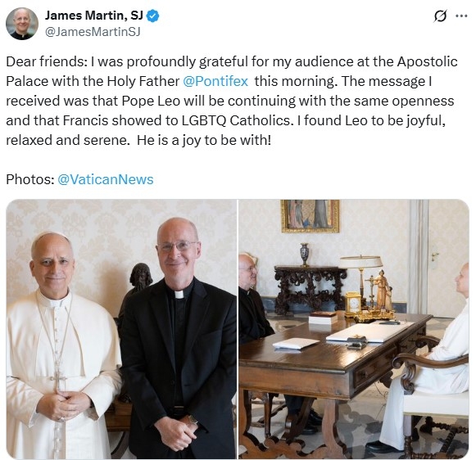Screen dimensions: 476x460
Task: Open the @JamesMartinSJ handle link
Action: pyautogui.click(x=93, y=32)
